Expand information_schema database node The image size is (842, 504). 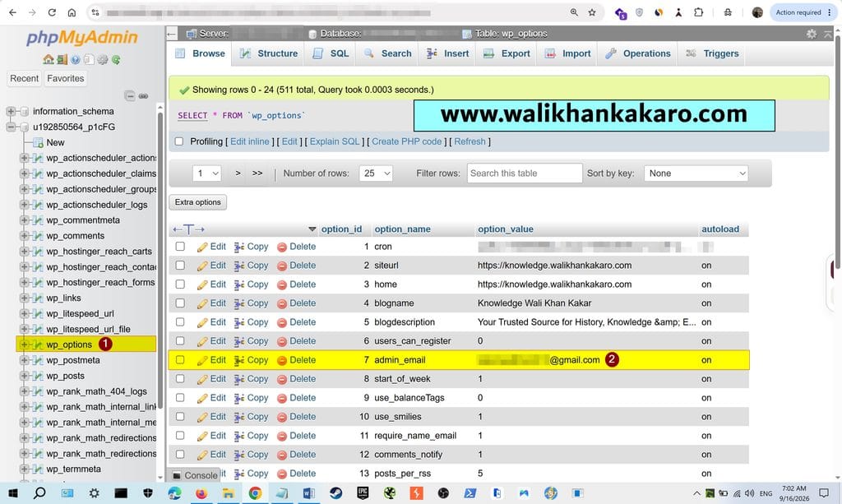(x=10, y=112)
